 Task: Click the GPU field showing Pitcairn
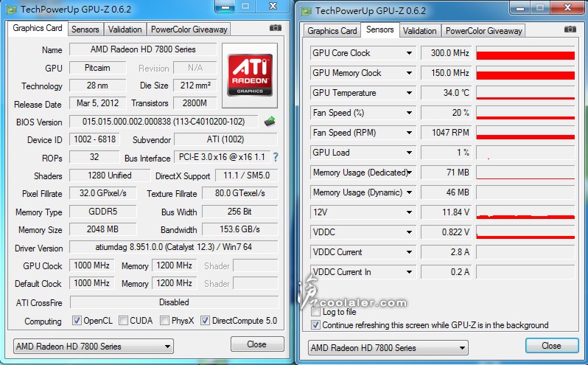pyautogui.click(x=97, y=68)
